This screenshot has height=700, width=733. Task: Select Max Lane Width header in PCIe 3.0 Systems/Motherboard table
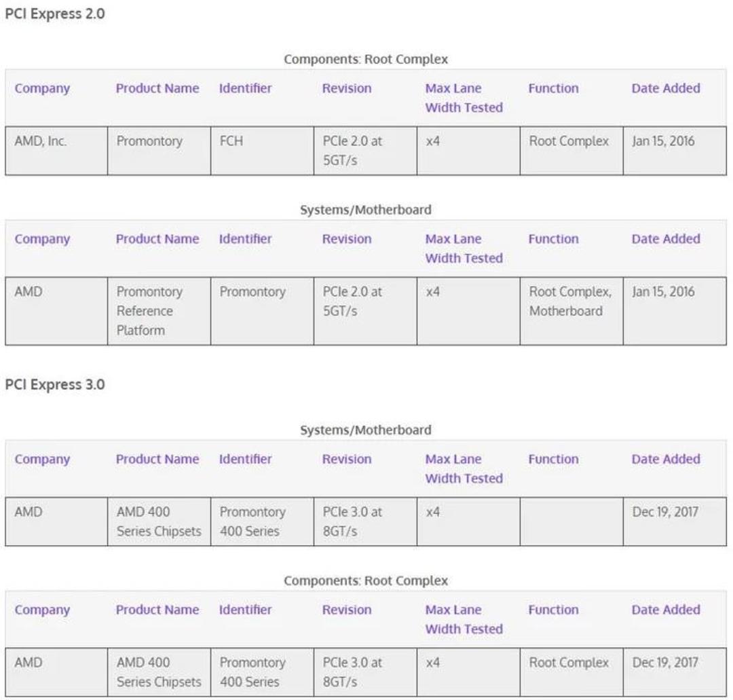464,468
